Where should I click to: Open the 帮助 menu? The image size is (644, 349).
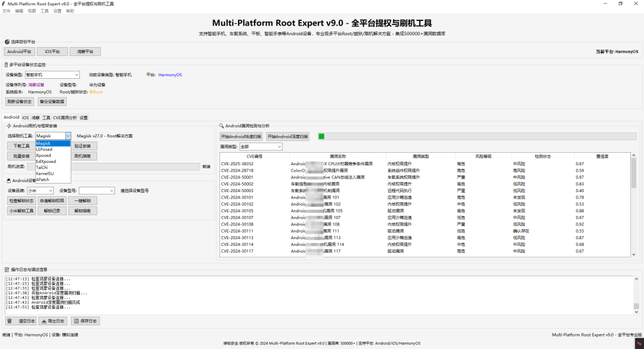(x=70, y=11)
